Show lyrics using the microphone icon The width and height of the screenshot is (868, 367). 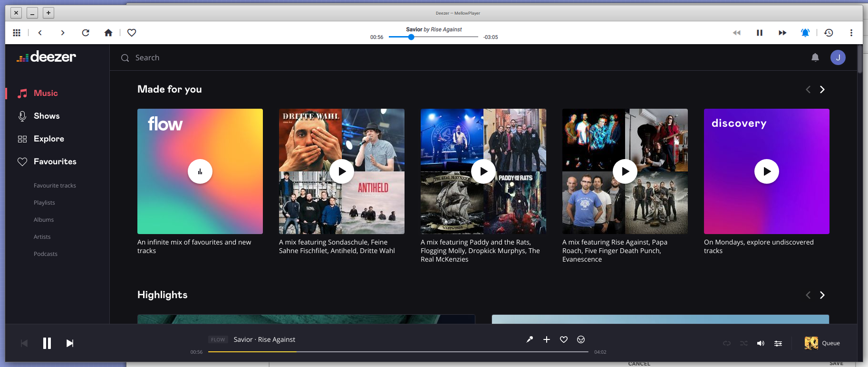point(530,339)
